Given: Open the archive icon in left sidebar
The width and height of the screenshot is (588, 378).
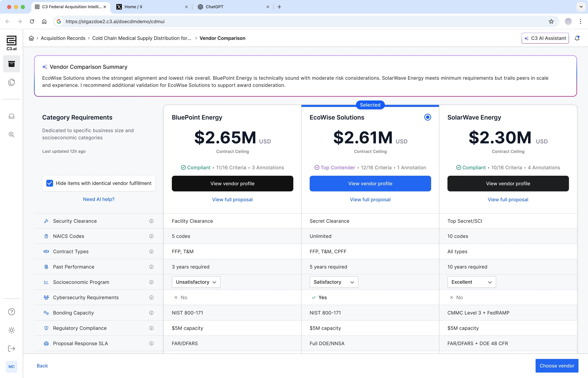Looking at the screenshot, I should coord(12,64).
